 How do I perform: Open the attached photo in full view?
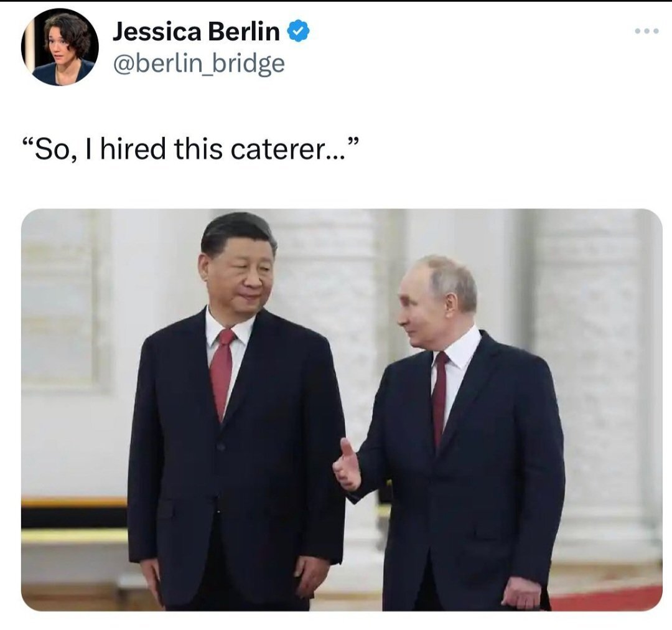(x=342, y=410)
